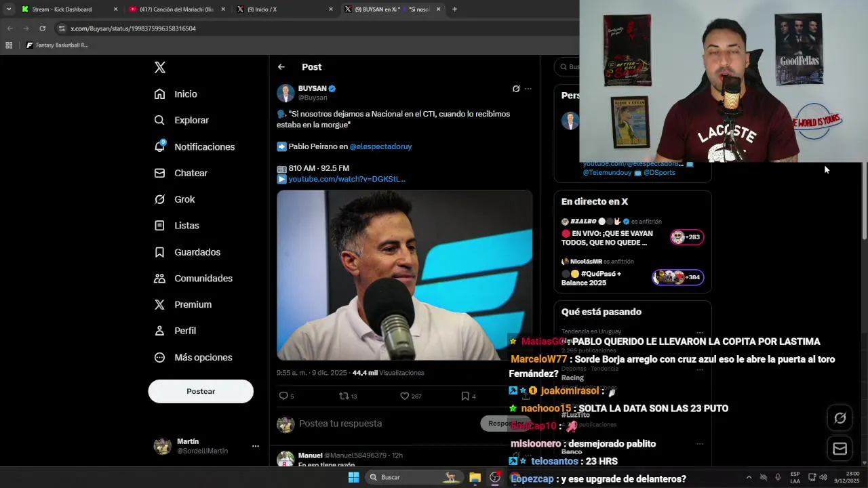Close the BUYSAN en X tab
Image resolution: width=868 pixels, height=488 pixels.
coord(438,9)
